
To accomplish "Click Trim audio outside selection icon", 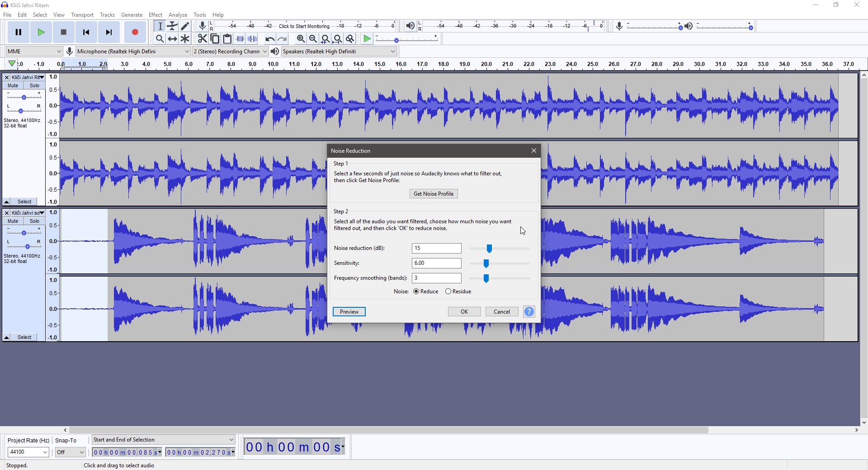I will [240, 39].
